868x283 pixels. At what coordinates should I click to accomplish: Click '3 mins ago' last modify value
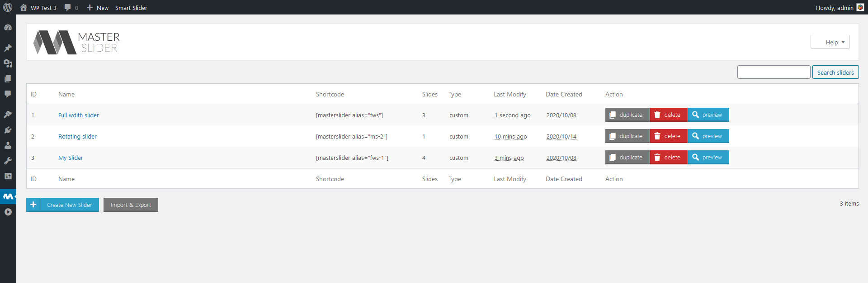coord(509,158)
